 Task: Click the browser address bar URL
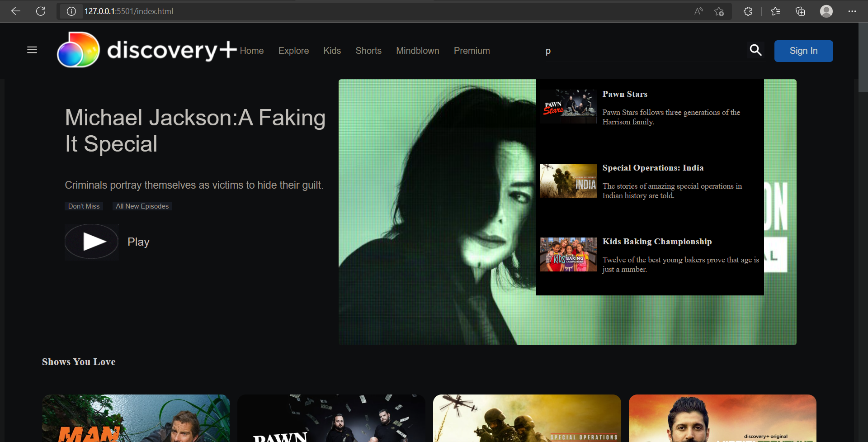(x=129, y=11)
